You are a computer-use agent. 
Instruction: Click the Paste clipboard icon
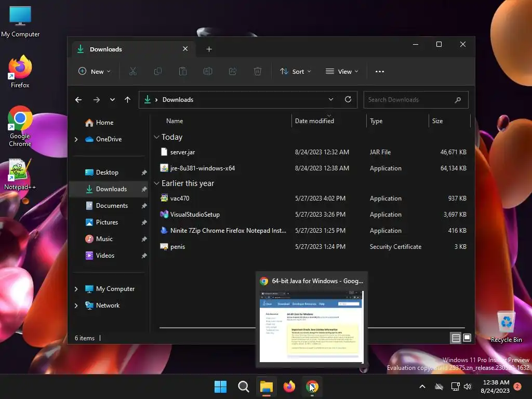click(182, 71)
